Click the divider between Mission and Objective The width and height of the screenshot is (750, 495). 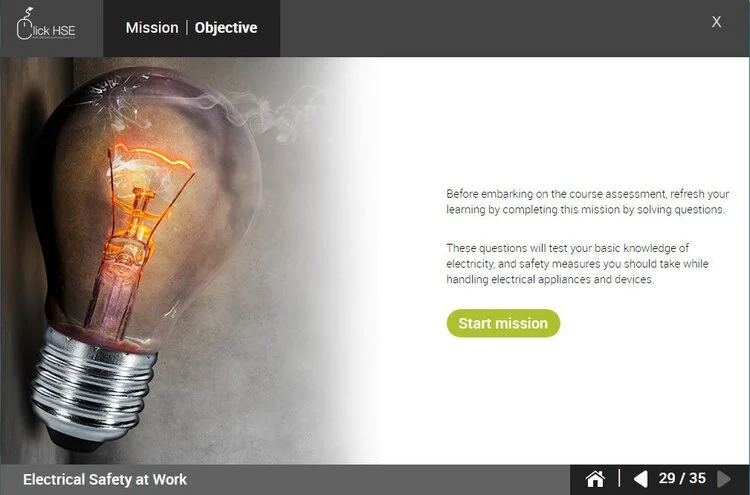coord(187,28)
